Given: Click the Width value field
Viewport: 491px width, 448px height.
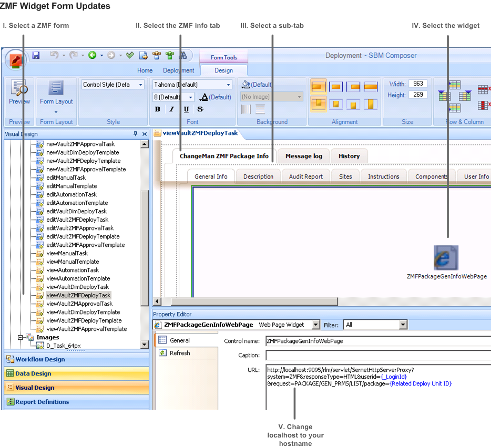Looking at the screenshot, I should [x=418, y=84].
